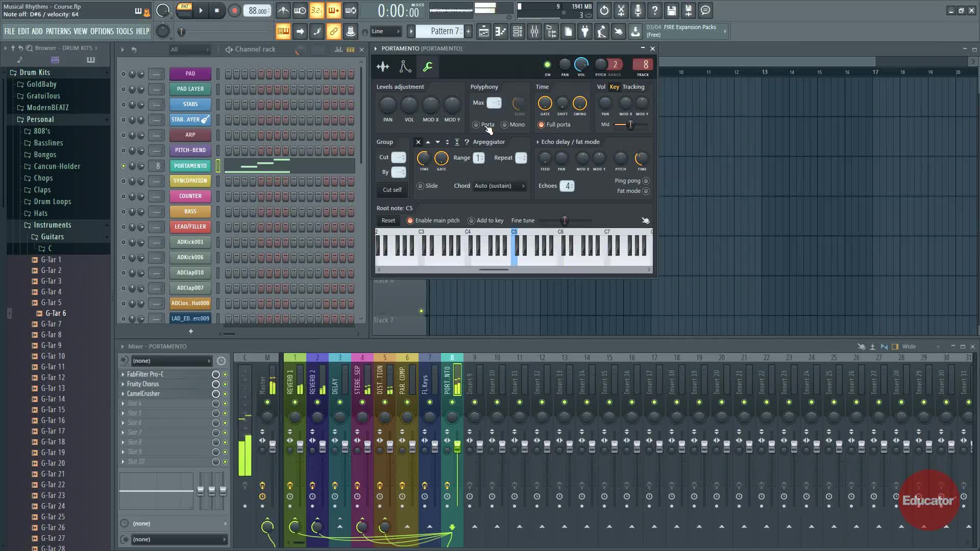Open the mixer view

534,32
